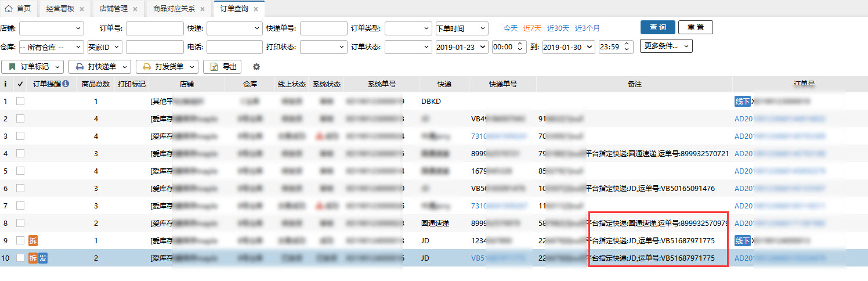
Task: Filter by 近7天
Action: [532, 28]
